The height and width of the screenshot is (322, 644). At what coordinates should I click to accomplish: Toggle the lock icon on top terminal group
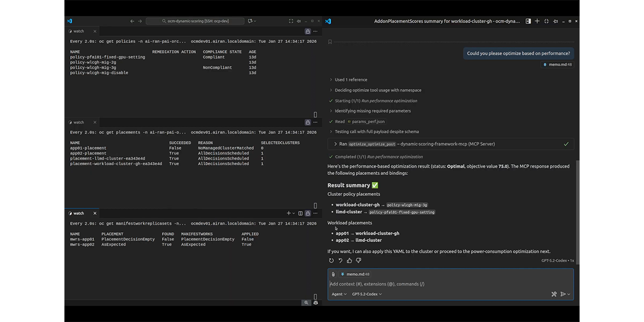tap(308, 32)
